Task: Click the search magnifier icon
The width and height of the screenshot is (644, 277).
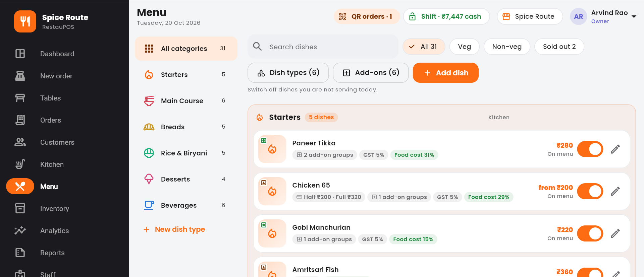Action: click(x=257, y=47)
